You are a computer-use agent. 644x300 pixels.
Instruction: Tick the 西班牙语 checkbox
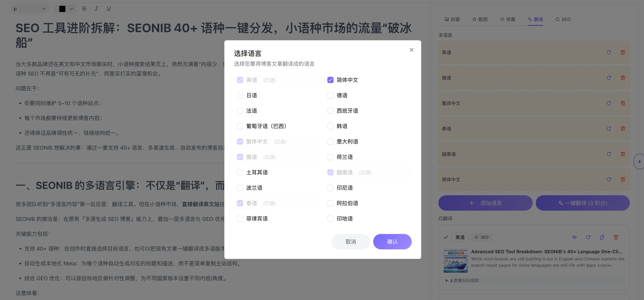330,111
